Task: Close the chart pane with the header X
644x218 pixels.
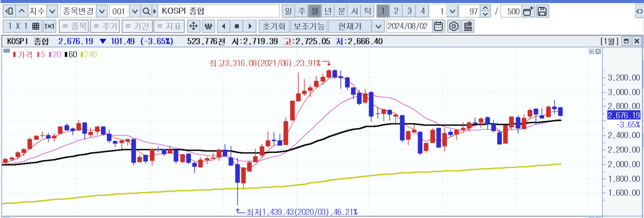Action: click(x=636, y=41)
